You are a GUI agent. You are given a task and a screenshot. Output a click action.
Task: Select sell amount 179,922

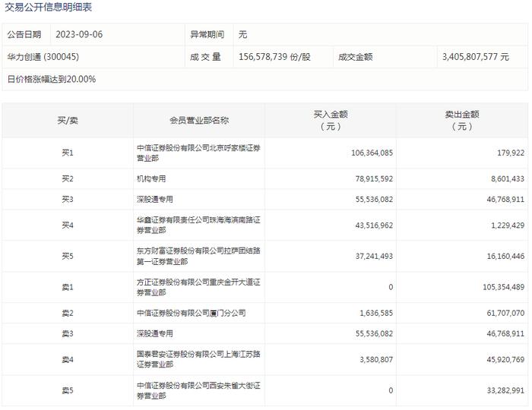tap(511, 153)
